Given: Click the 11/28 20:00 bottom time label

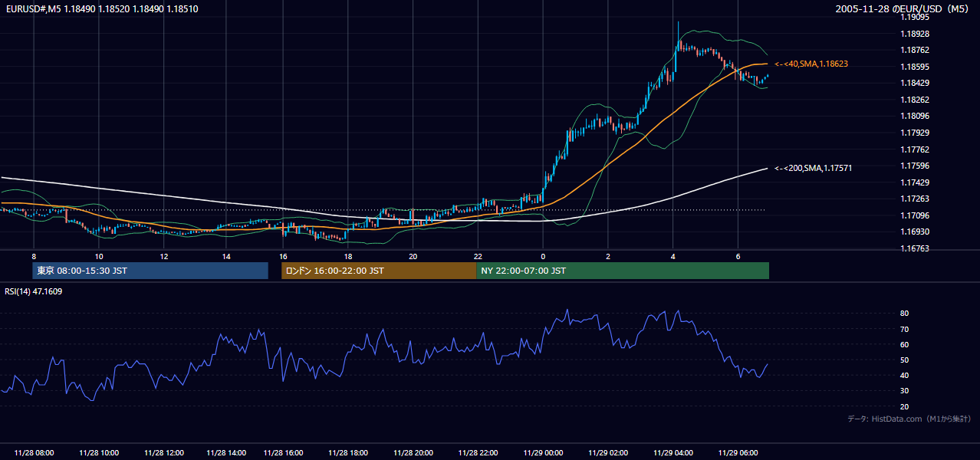Looking at the screenshot, I should (x=413, y=453).
